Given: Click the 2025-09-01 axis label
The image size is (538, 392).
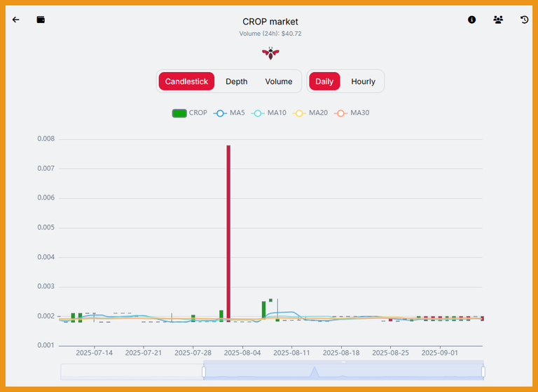Looking at the screenshot, I should coord(439,353).
